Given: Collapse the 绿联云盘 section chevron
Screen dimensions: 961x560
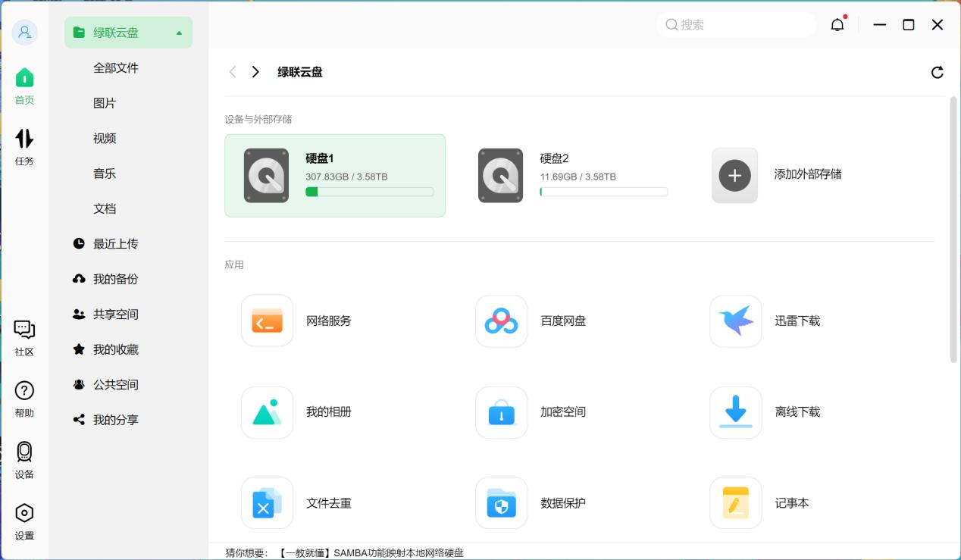Looking at the screenshot, I should (179, 33).
